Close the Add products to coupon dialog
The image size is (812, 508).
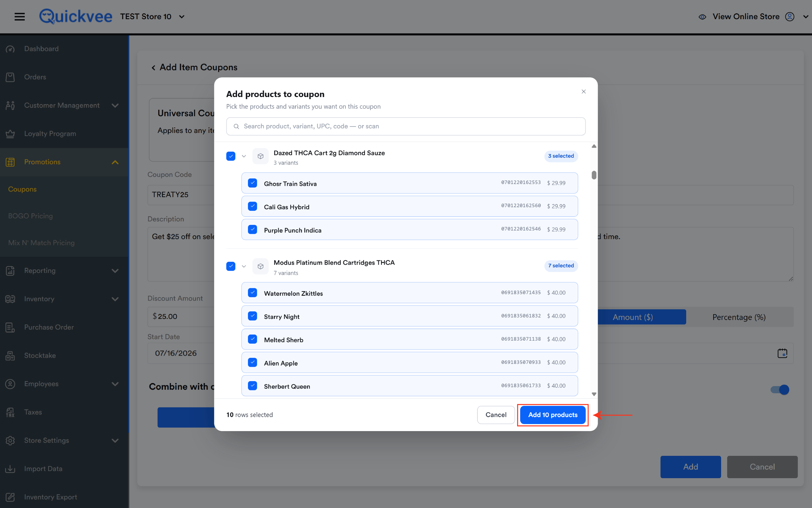point(583,92)
